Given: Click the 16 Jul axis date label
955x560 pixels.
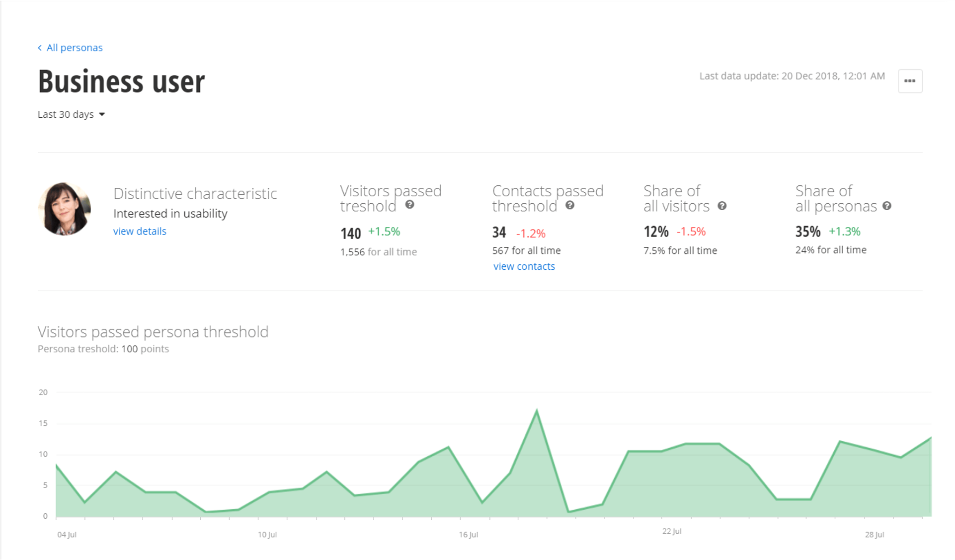Looking at the screenshot, I should (468, 535).
